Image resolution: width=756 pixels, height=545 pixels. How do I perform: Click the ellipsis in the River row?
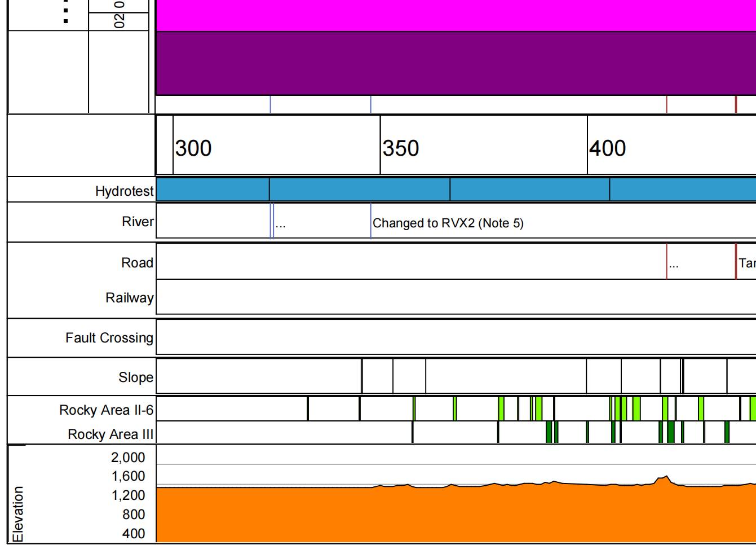(x=281, y=225)
